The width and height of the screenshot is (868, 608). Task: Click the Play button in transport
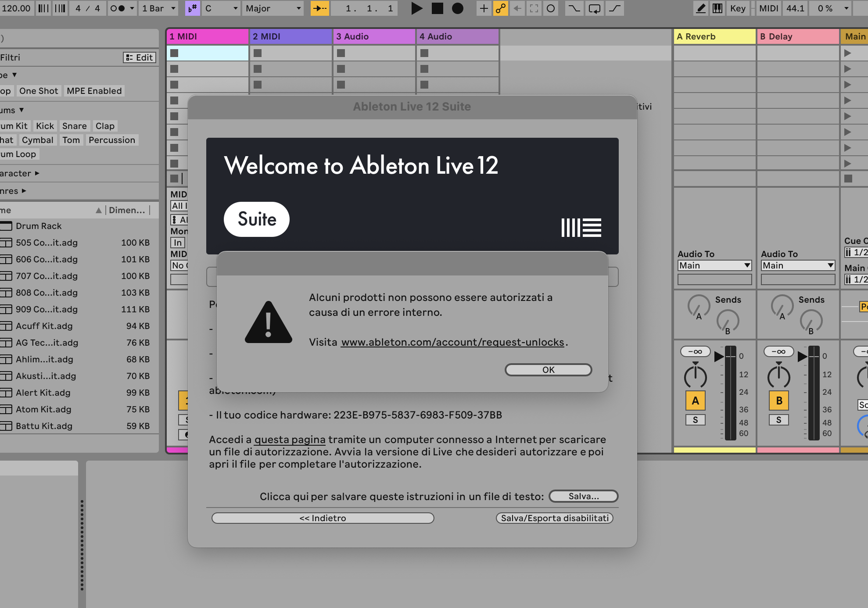(x=416, y=8)
